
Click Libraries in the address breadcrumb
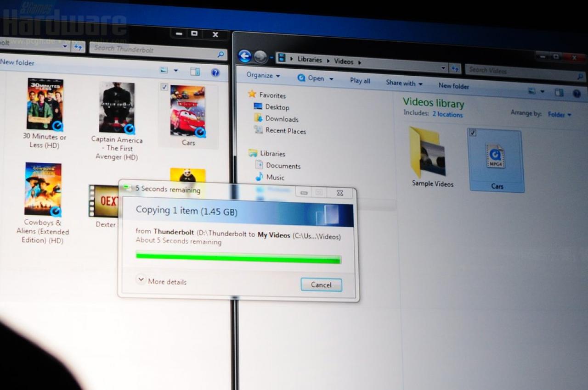[x=310, y=60]
